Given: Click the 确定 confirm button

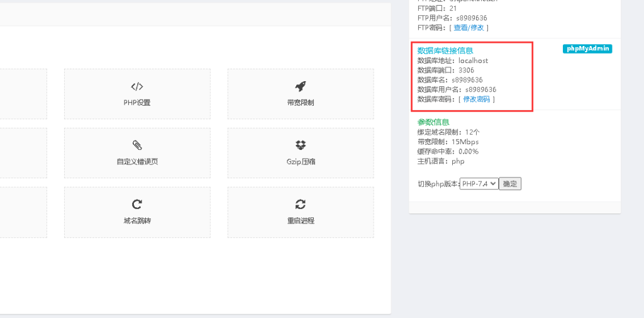Looking at the screenshot, I should 509,184.
